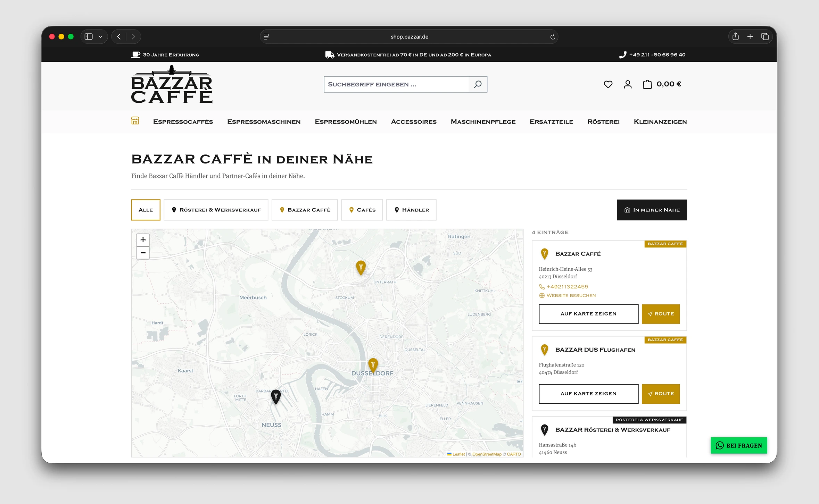Open the shopping cart bag icon
Screen dimensions: 819x504
click(x=647, y=84)
